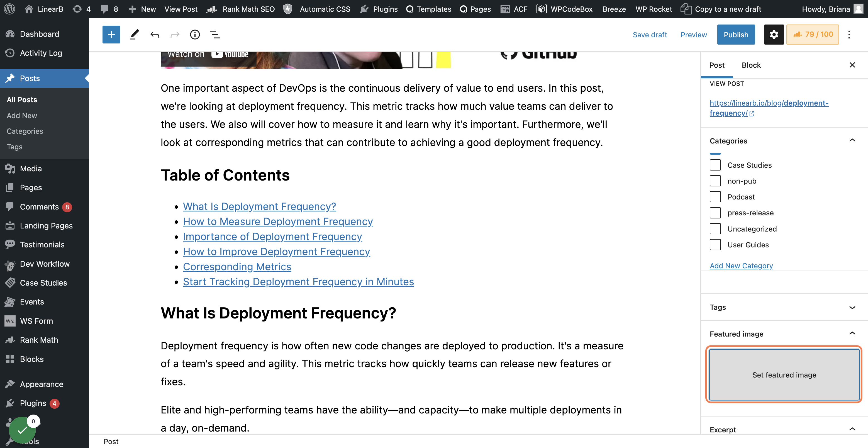Open the comments bubble showing 8 in admin bar
Viewport: 868px width, 448px height.
pos(109,9)
